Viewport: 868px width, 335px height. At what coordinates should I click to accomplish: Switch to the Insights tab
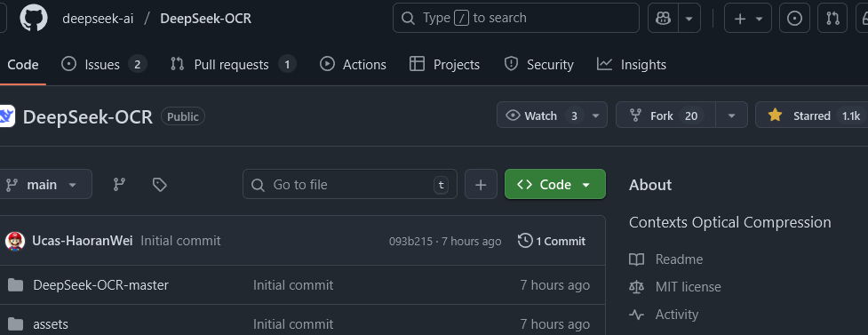pyautogui.click(x=632, y=65)
